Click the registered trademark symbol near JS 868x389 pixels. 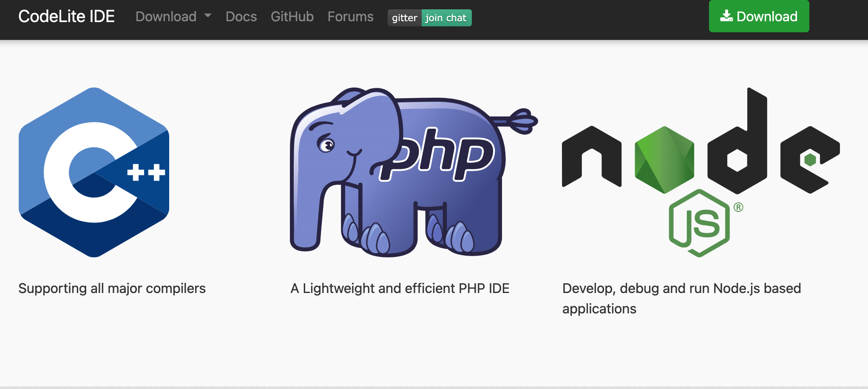pos(738,207)
